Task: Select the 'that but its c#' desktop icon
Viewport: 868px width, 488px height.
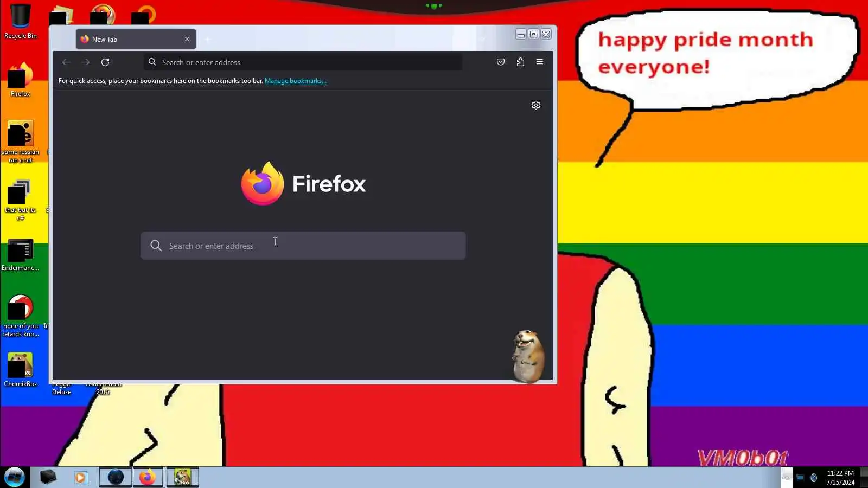Action: click(x=21, y=200)
